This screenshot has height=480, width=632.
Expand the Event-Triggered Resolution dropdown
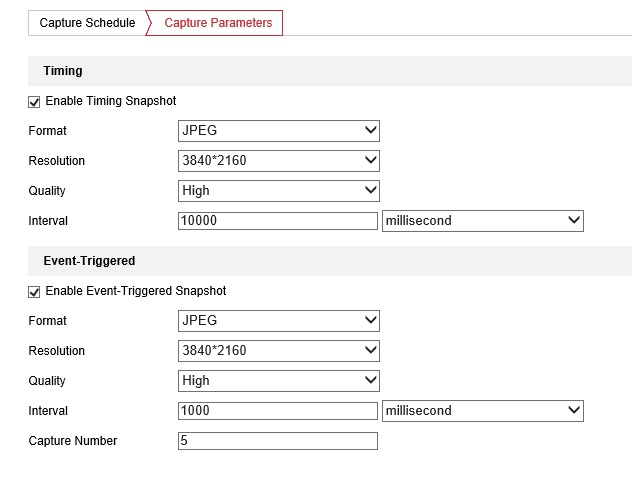coord(279,351)
